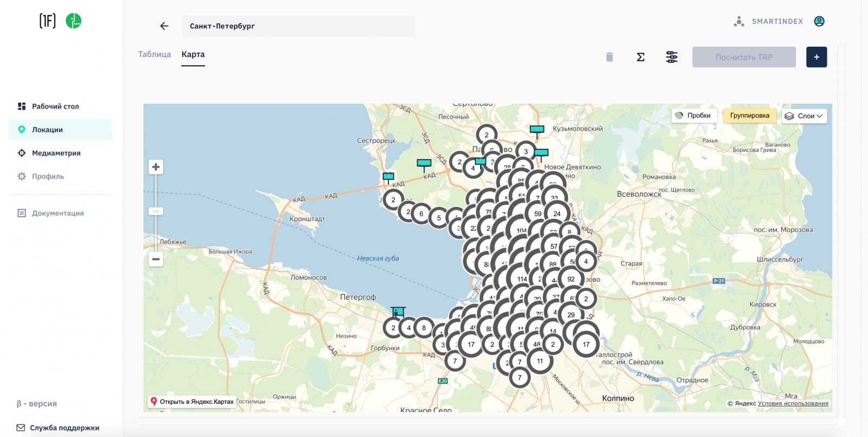Click the billboard marker near Петергоф

398,312
